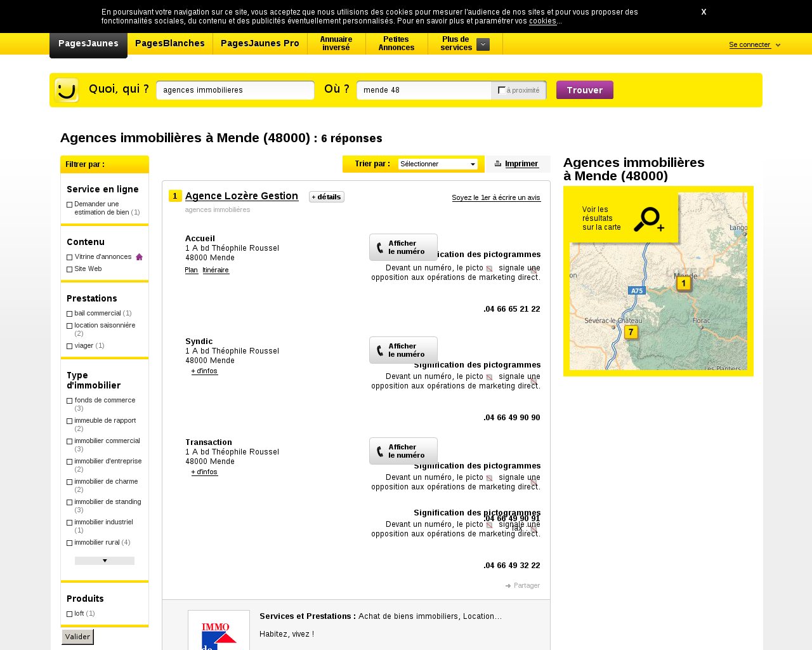Close the cookie banner with X

[x=704, y=12]
